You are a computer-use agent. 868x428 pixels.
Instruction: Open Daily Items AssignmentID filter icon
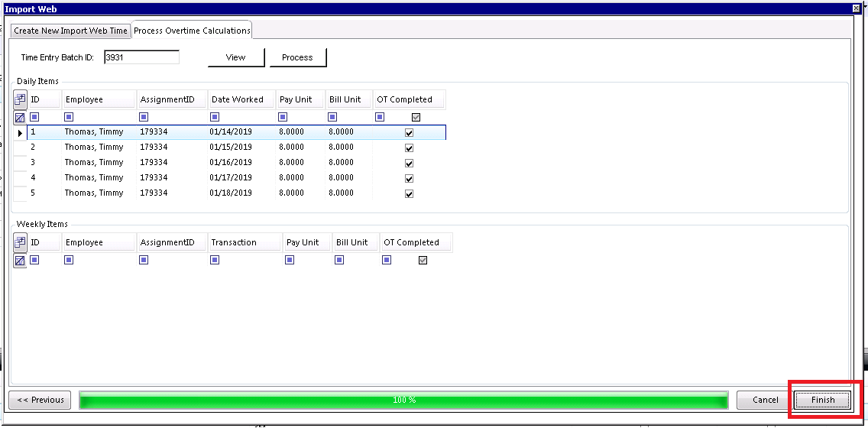[144, 117]
